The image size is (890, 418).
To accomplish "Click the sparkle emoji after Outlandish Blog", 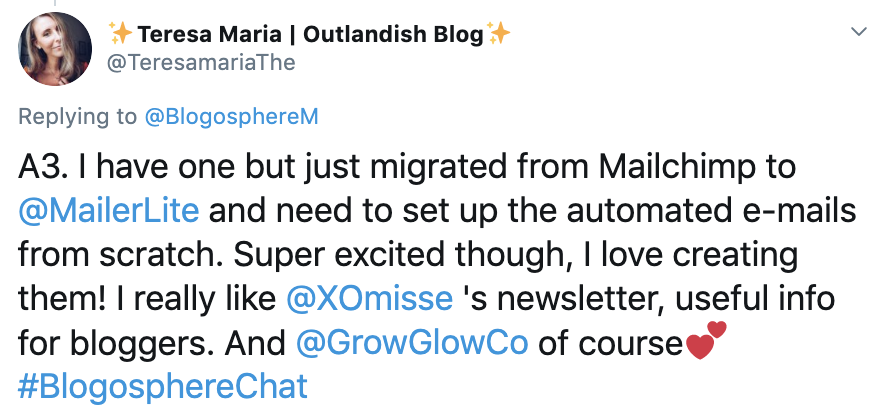I will coord(499,34).
